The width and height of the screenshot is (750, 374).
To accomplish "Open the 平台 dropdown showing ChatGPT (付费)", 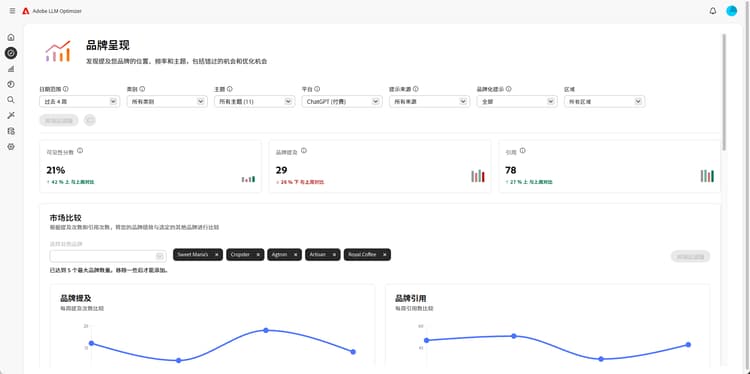I will [x=342, y=101].
